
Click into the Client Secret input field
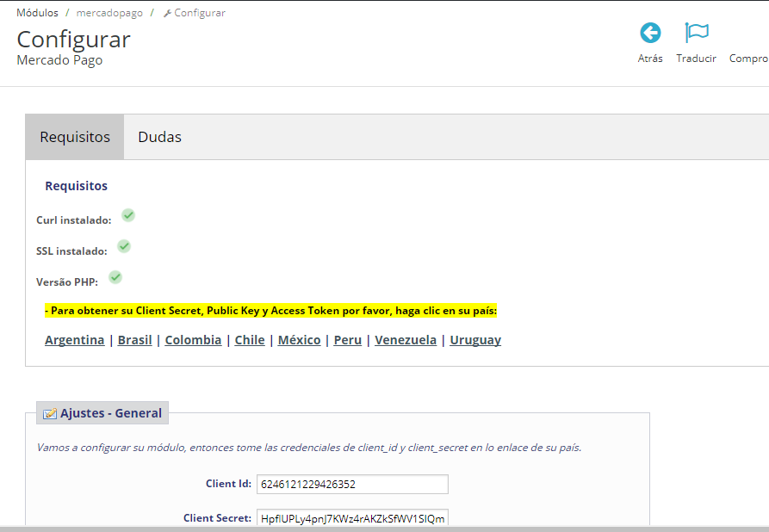[x=352, y=517]
